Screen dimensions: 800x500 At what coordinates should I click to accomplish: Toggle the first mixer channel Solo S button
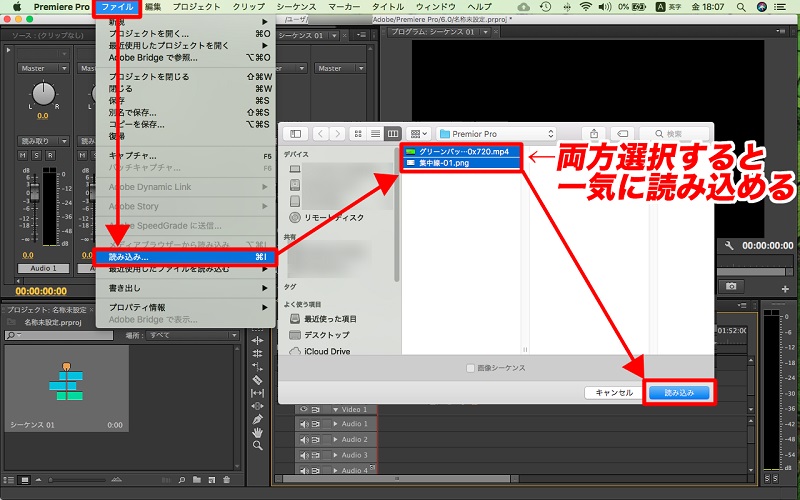[x=36, y=156]
